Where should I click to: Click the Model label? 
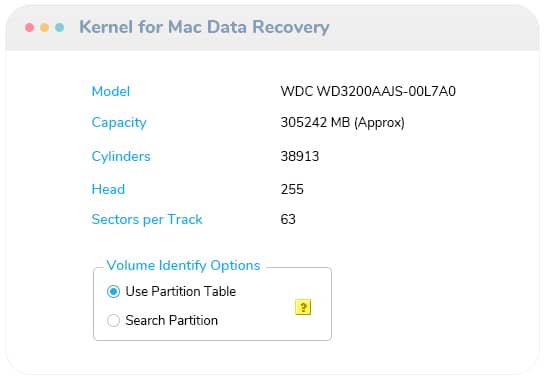[111, 91]
